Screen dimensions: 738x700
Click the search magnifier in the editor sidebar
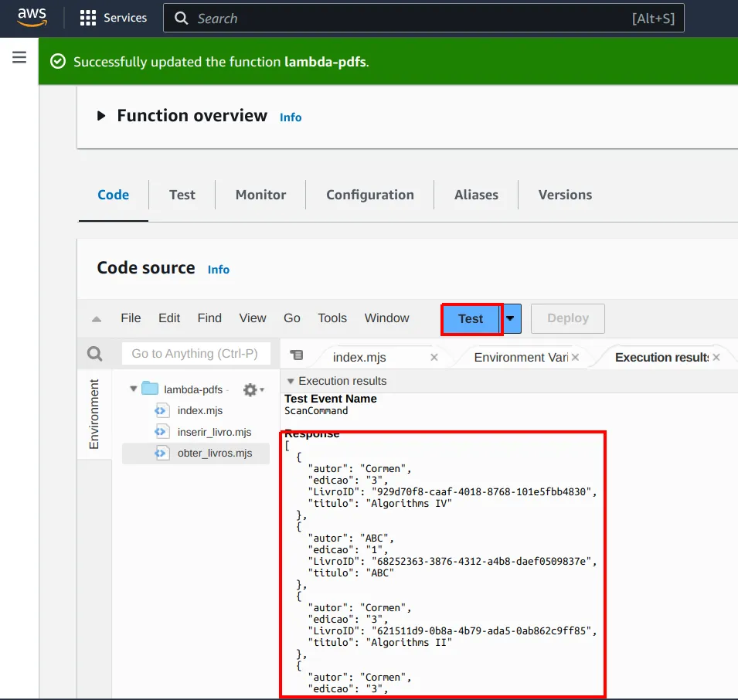(94, 354)
